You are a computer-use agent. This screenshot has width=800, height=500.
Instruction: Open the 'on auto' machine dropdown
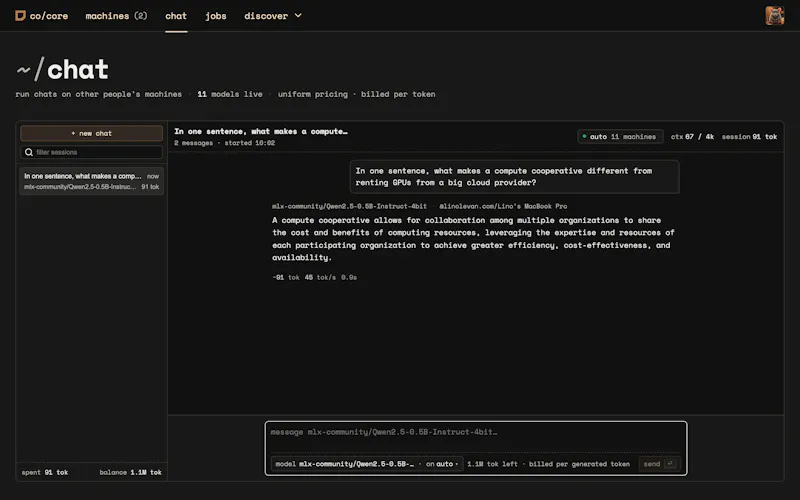(x=442, y=464)
